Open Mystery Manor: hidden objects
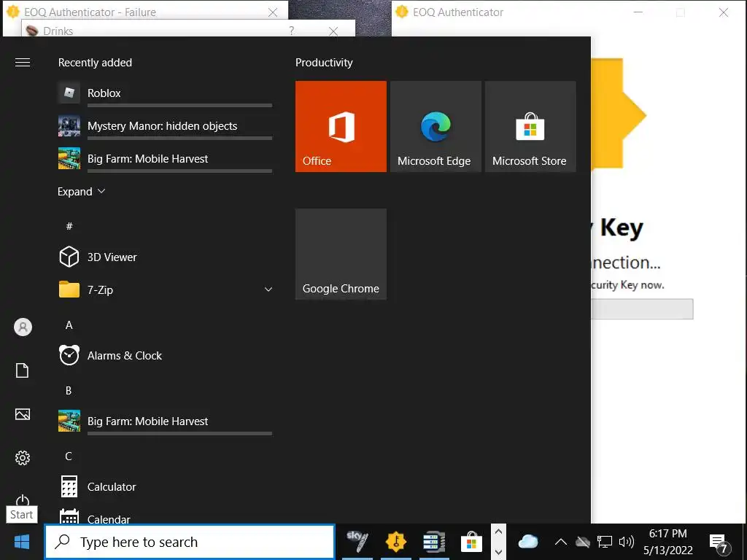747x560 pixels. 165,126
